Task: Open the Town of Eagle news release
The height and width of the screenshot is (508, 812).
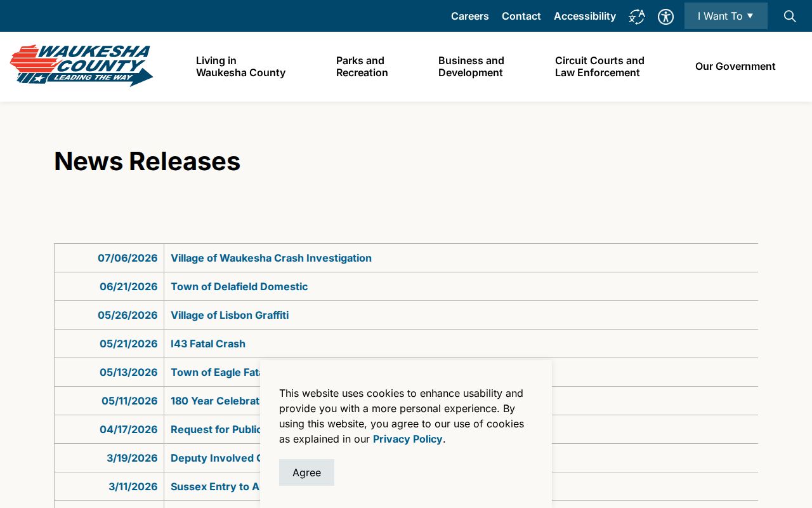Action: [x=215, y=372]
